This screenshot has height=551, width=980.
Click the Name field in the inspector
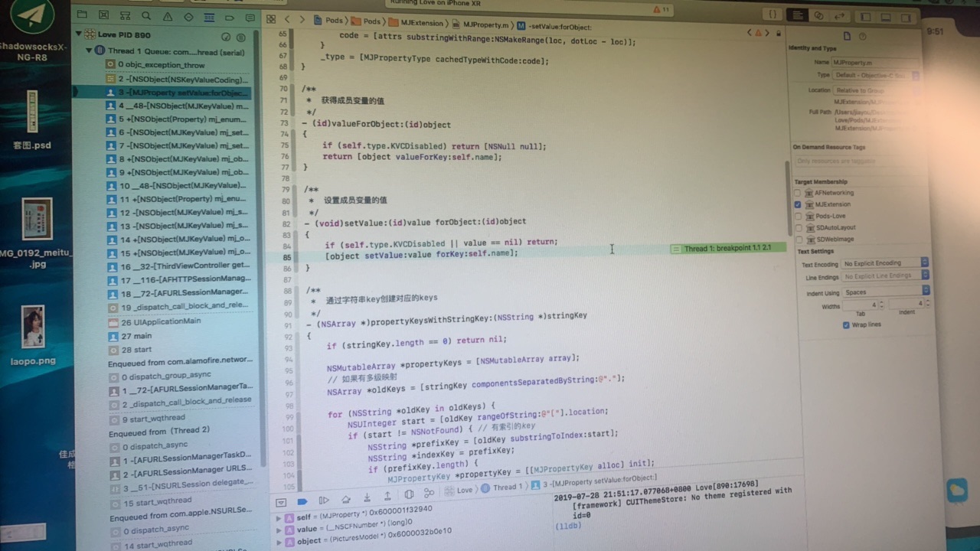(x=875, y=62)
